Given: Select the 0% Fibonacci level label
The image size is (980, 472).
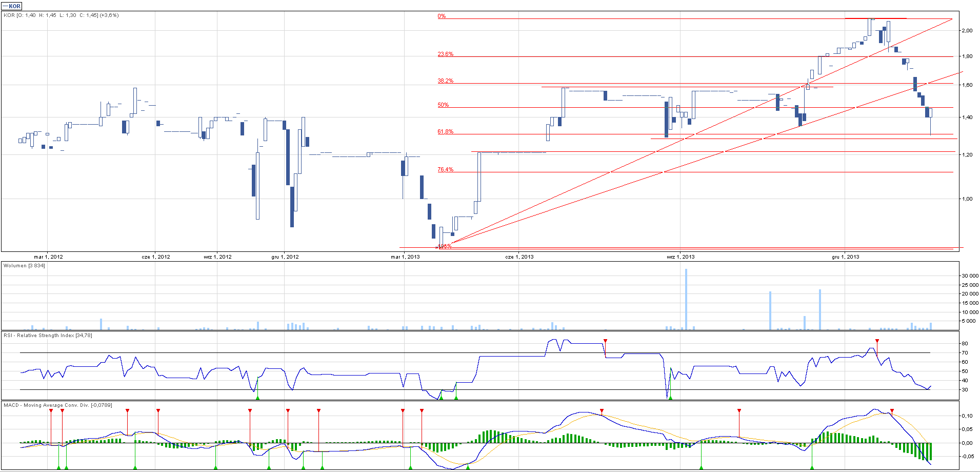Looking at the screenshot, I should 442,16.
